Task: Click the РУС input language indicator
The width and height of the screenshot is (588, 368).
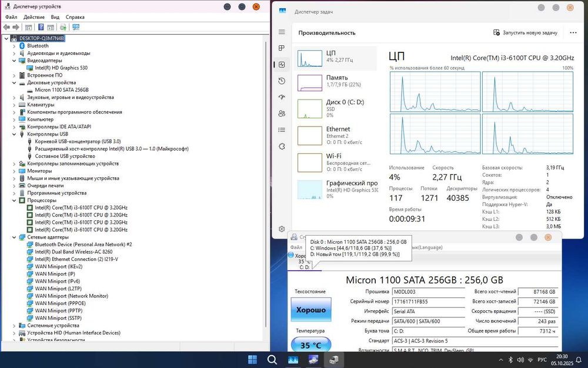Action: click(542, 360)
